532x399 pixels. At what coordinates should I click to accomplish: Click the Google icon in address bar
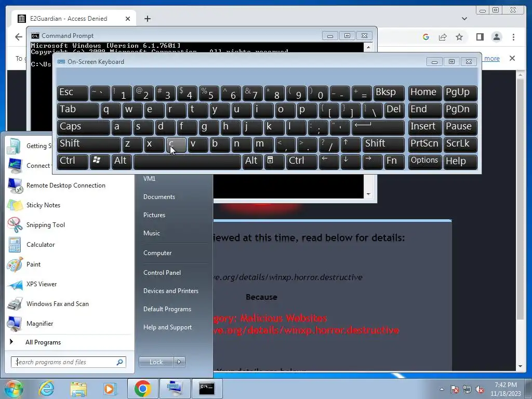click(x=426, y=37)
